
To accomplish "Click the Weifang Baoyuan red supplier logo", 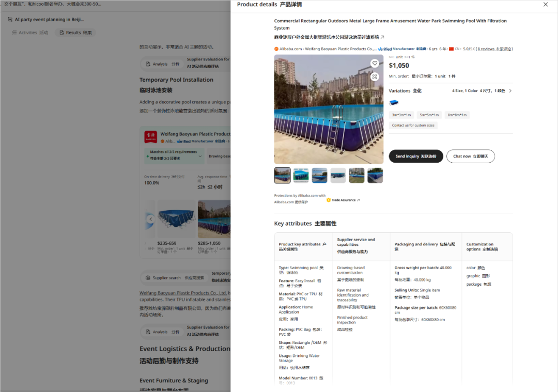I will (150, 137).
